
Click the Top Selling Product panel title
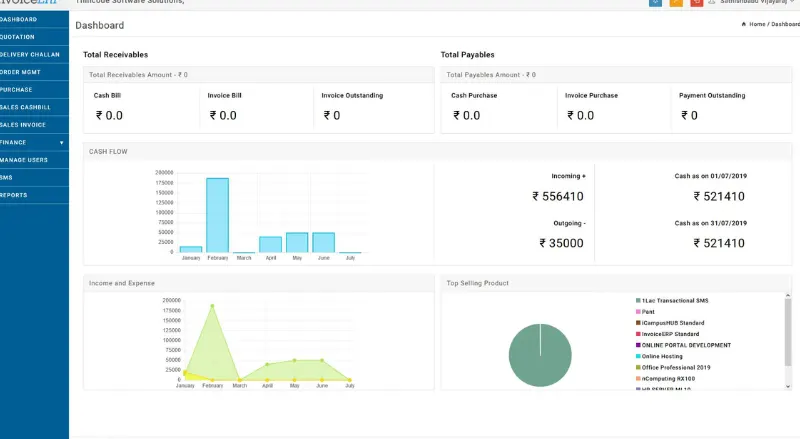click(x=478, y=283)
